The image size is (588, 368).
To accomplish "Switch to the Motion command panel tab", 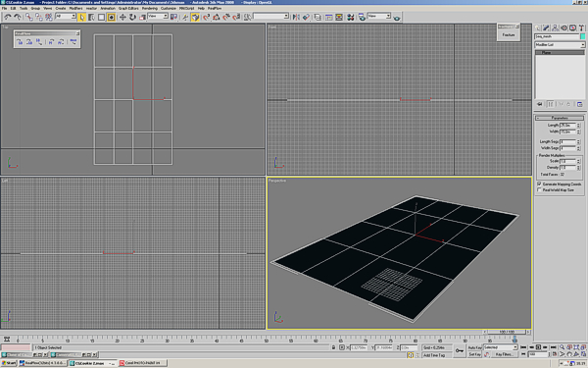I will click(564, 28).
